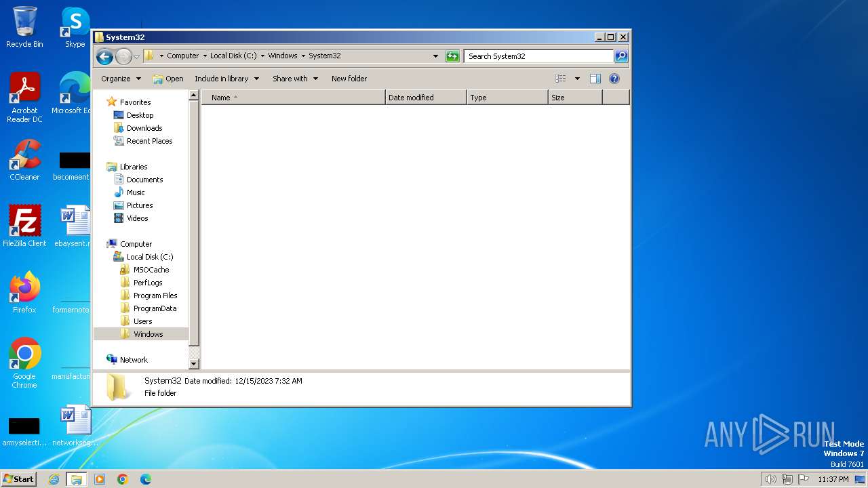
Task: Sort by the Size column header
Action: coord(575,98)
